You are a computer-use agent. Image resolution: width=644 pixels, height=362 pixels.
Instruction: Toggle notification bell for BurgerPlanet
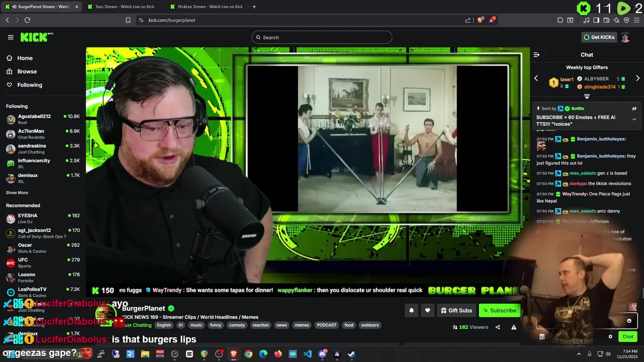(411, 310)
